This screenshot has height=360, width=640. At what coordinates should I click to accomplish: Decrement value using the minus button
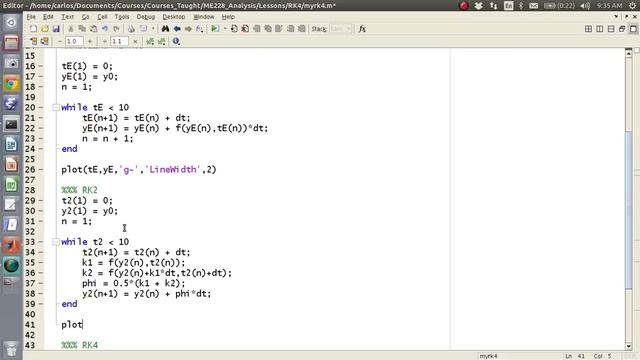[x=60, y=41]
